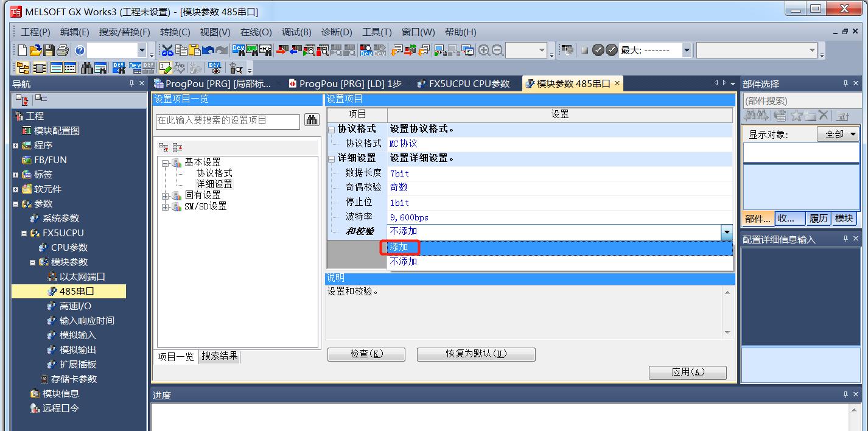
Task: Click the Zoom in magnifier icon
Action: pos(484,51)
